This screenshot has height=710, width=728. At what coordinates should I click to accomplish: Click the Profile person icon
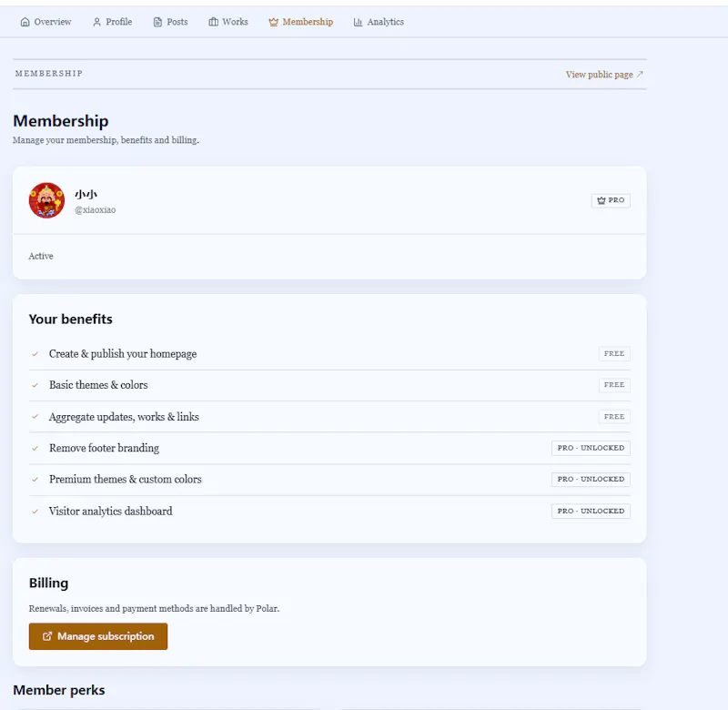pos(96,22)
